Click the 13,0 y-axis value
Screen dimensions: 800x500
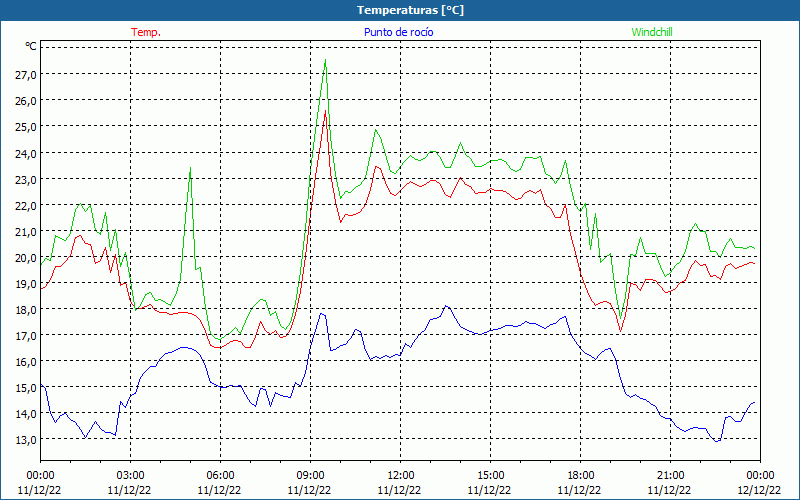click(x=26, y=440)
